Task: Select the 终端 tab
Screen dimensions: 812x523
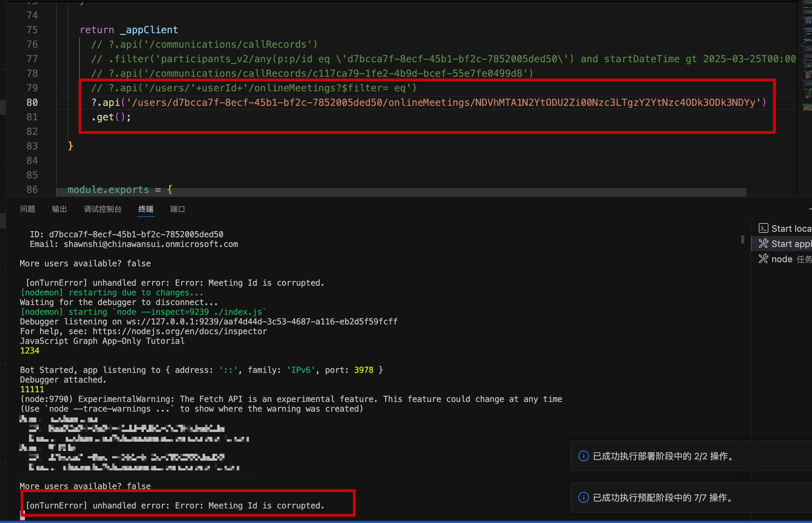Action: click(146, 209)
